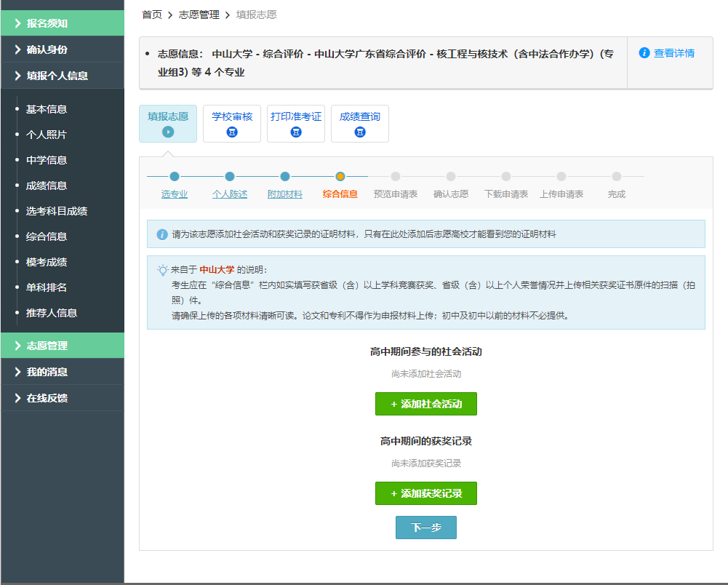The width and height of the screenshot is (728, 585).
Task: Click the 高中期间参与的社会活动 heading
Action: pos(426,351)
